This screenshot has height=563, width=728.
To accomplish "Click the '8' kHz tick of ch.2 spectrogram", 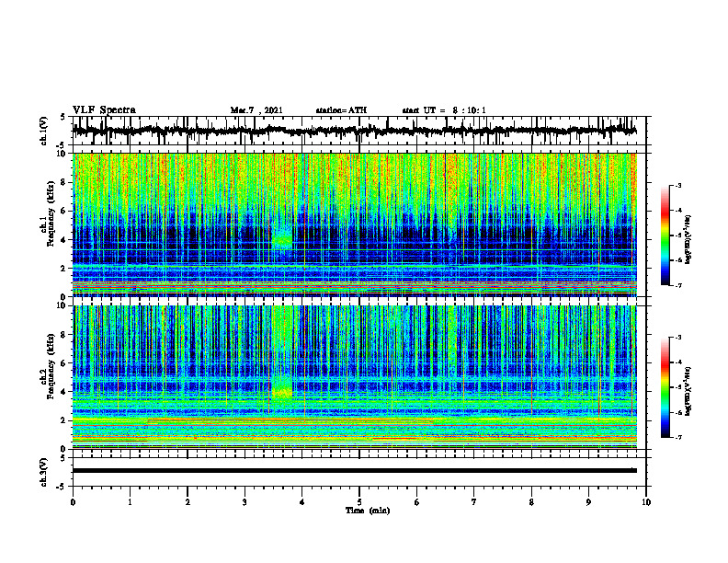I will [x=64, y=335].
